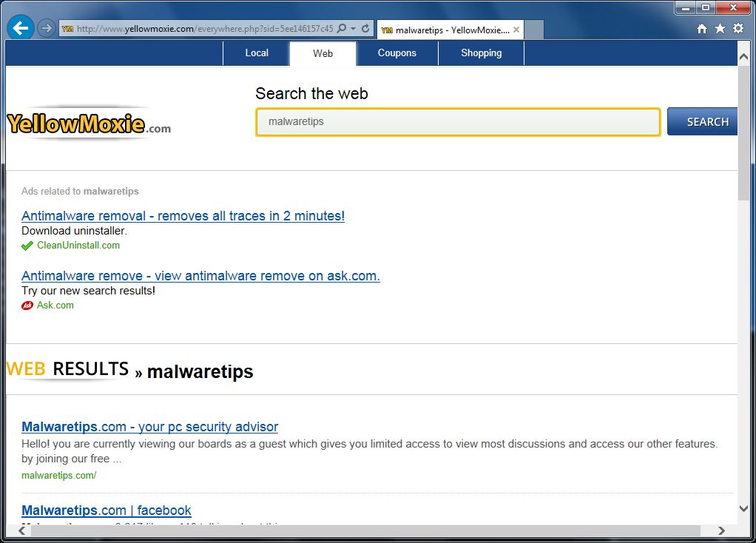Click the search magnifier in address bar
This screenshot has width=756, height=543.
(341, 28)
